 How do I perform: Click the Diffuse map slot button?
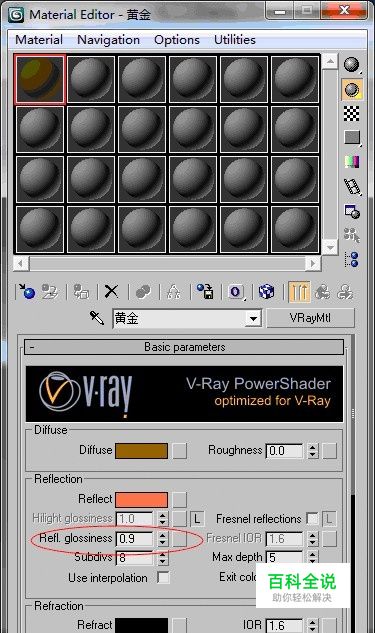click(x=180, y=451)
